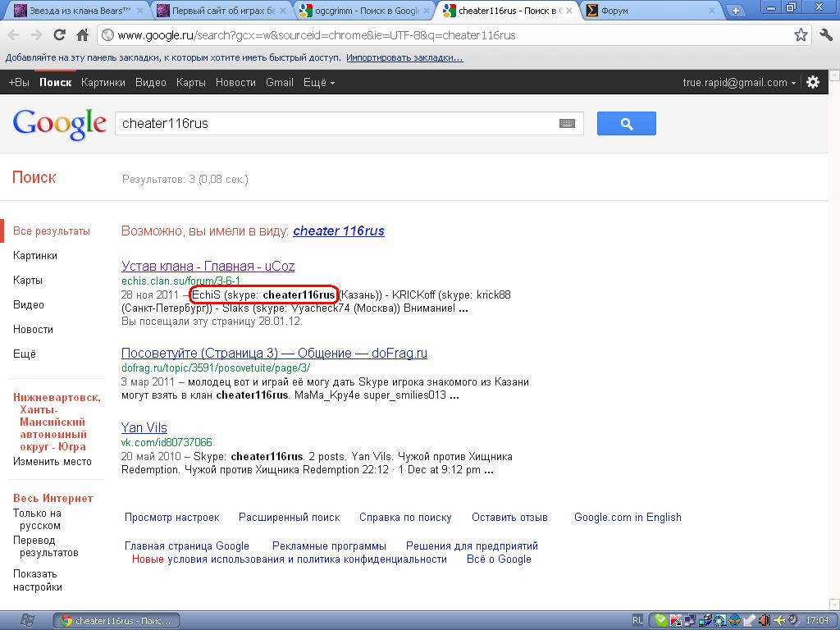Screen dimensions: 840x630
Task: Click 'Просмотр настроек' footer link
Action: (172, 517)
